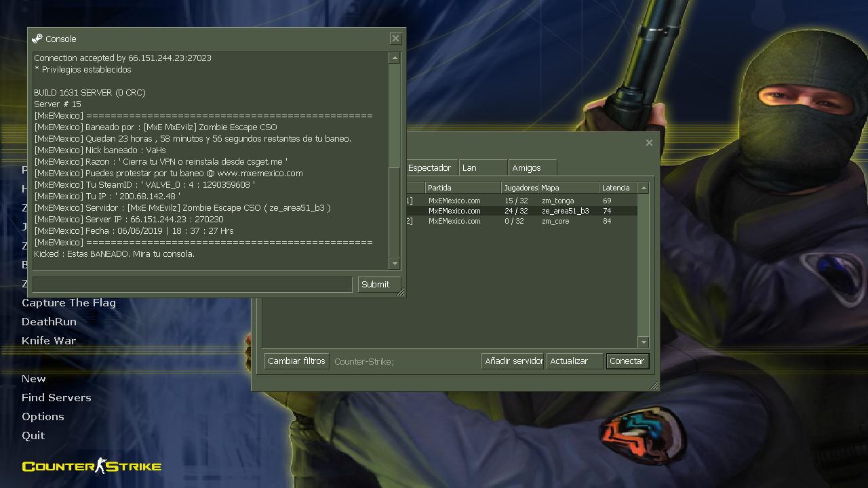
Task: Open DeathRun menu entry
Action: click(49, 322)
